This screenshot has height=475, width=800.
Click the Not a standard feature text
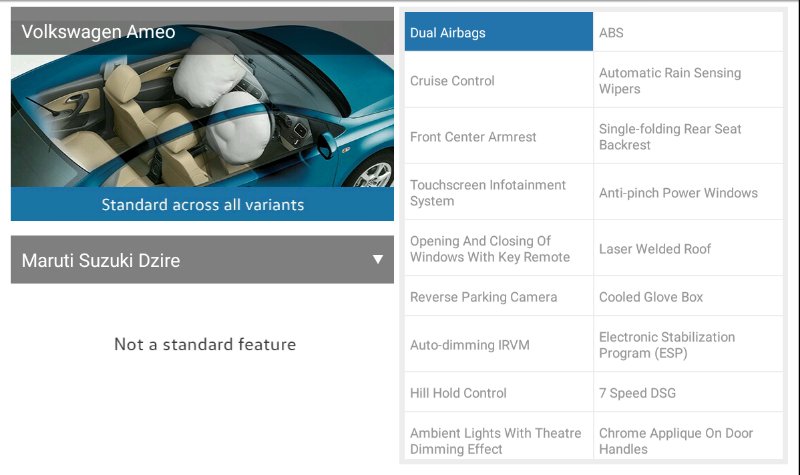click(205, 344)
